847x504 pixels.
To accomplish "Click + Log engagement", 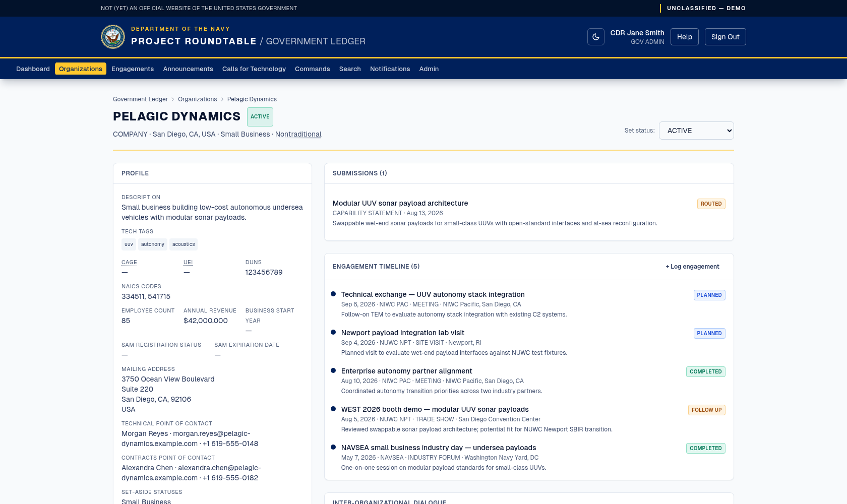I will coord(692,267).
